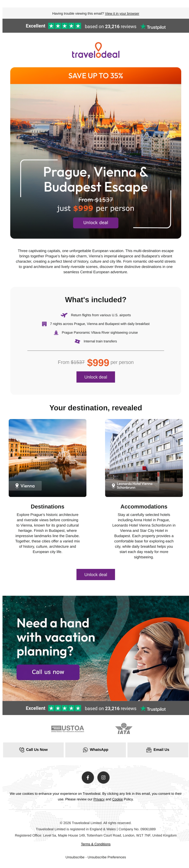Open View it in your browser link
The width and height of the screenshot is (189, 868).
pos(122,14)
